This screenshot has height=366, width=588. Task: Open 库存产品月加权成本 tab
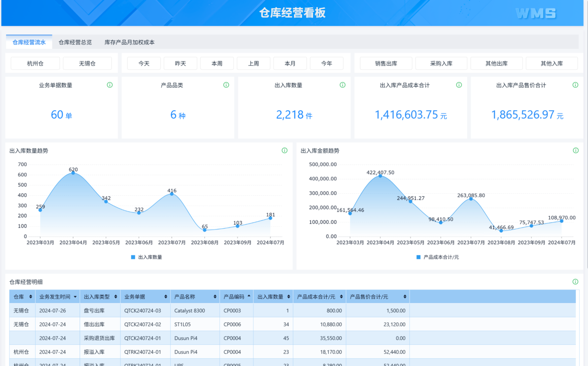129,42
